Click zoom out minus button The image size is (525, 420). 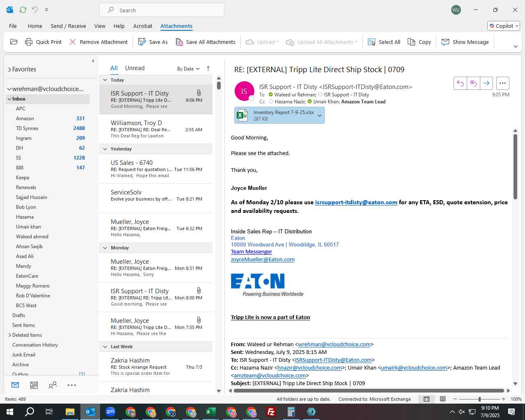click(455, 399)
